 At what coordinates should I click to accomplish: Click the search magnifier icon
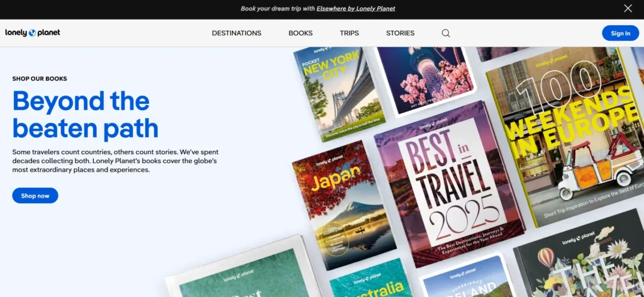click(x=446, y=33)
